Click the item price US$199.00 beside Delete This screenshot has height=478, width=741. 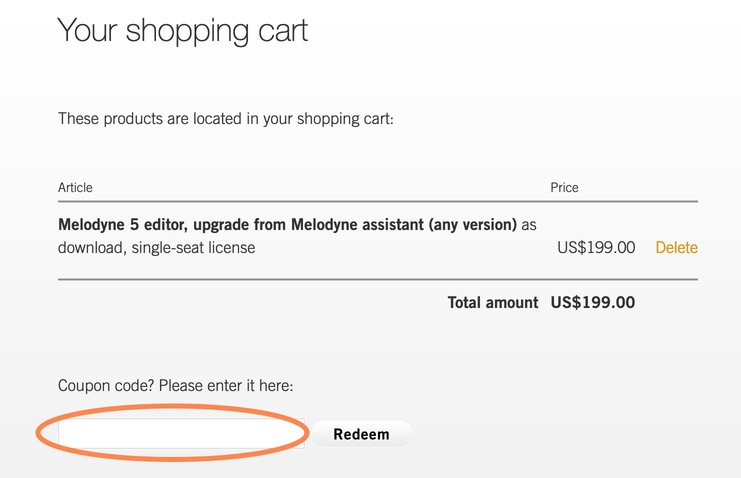pyautogui.click(x=596, y=248)
